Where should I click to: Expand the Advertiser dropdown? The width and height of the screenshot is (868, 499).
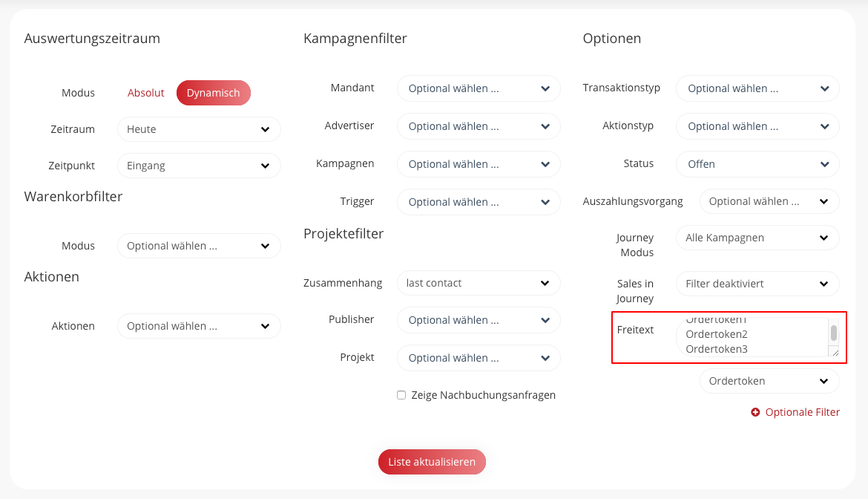point(479,126)
